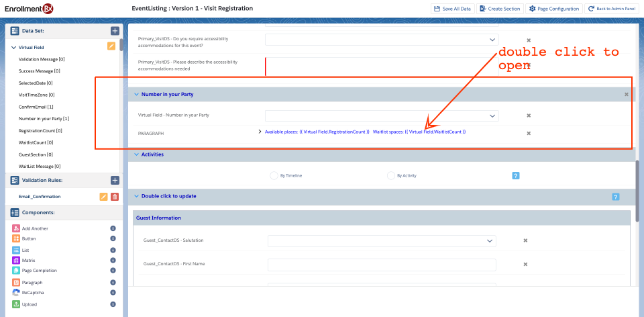
Task: Collapse the Activities section
Action: pyautogui.click(x=136, y=154)
